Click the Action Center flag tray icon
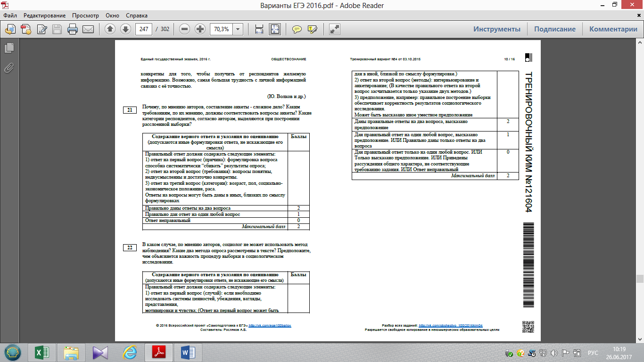The image size is (644, 362). pos(565,353)
